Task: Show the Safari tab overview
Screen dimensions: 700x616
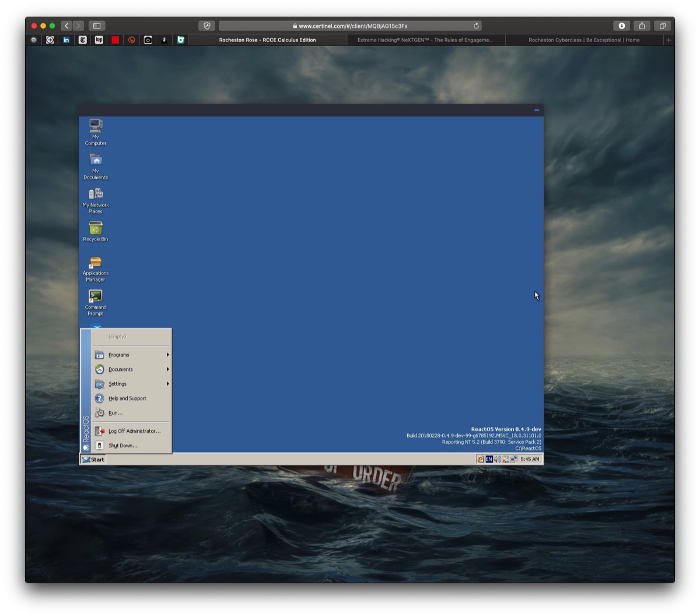Action: coord(662,26)
